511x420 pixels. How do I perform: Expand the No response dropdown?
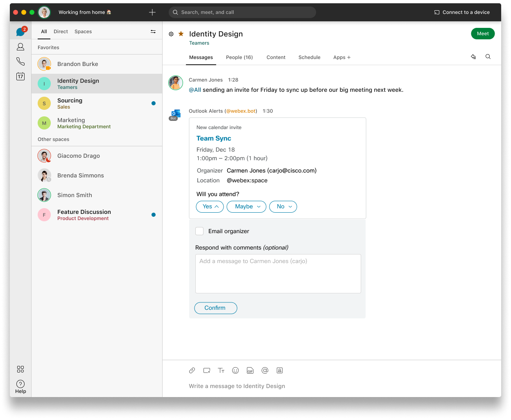pos(283,207)
